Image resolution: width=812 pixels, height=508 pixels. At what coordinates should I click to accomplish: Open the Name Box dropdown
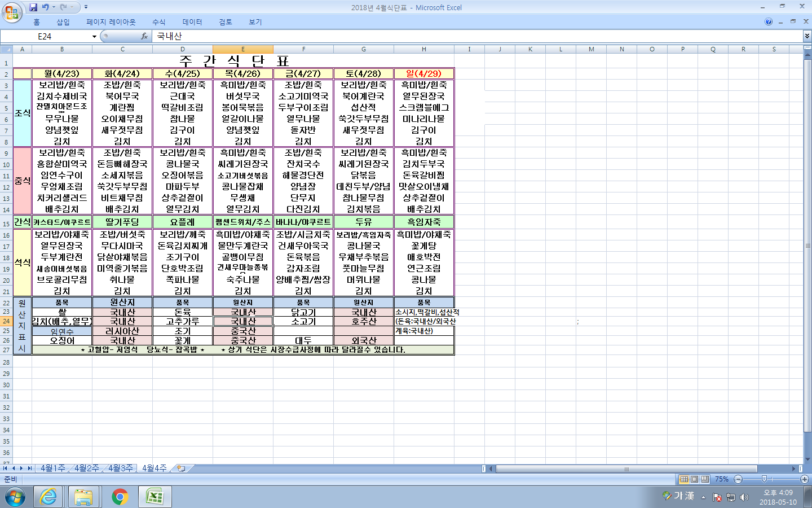[94, 37]
